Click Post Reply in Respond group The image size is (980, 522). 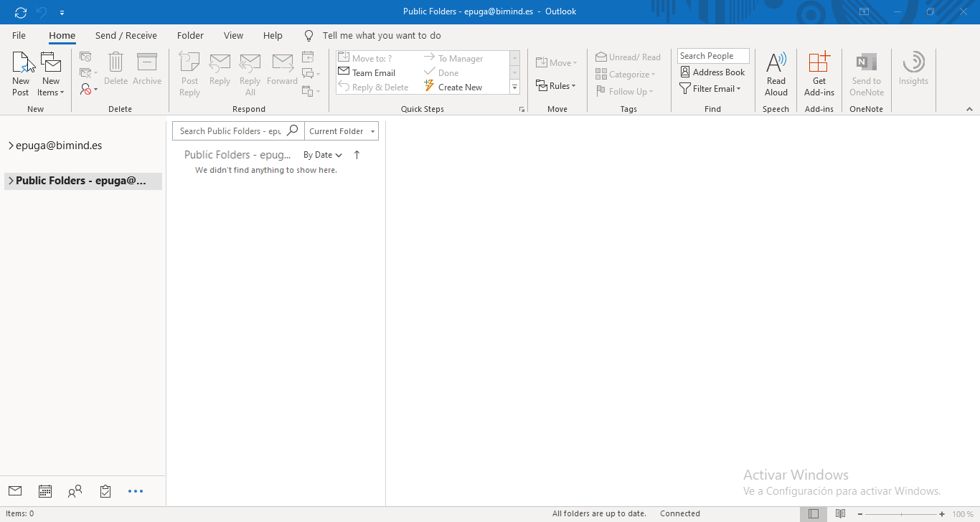point(190,74)
